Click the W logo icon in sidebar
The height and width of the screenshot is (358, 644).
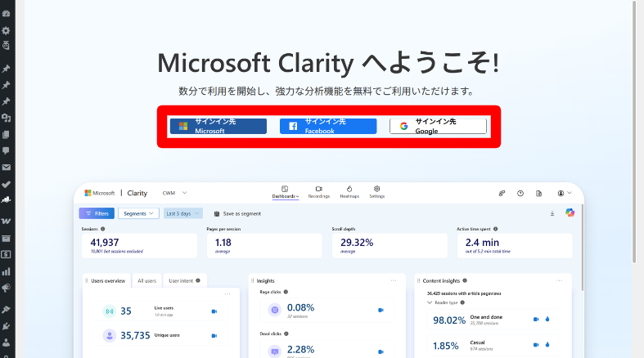[x=6, y=221]
